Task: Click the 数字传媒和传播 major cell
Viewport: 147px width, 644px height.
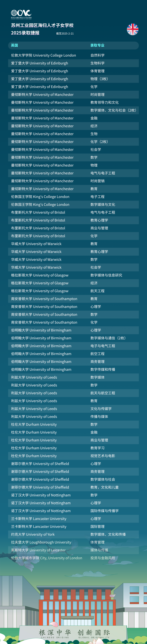Action: point(103,370)
